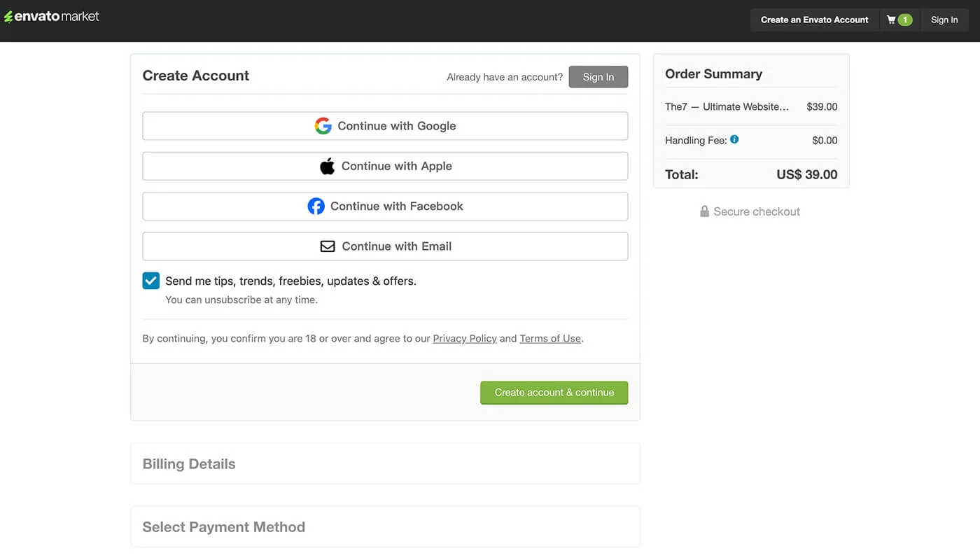This screenshot has width=980, height=560.
Task: Click the Google icon on Continue with Google
Action: coord(323,125)
